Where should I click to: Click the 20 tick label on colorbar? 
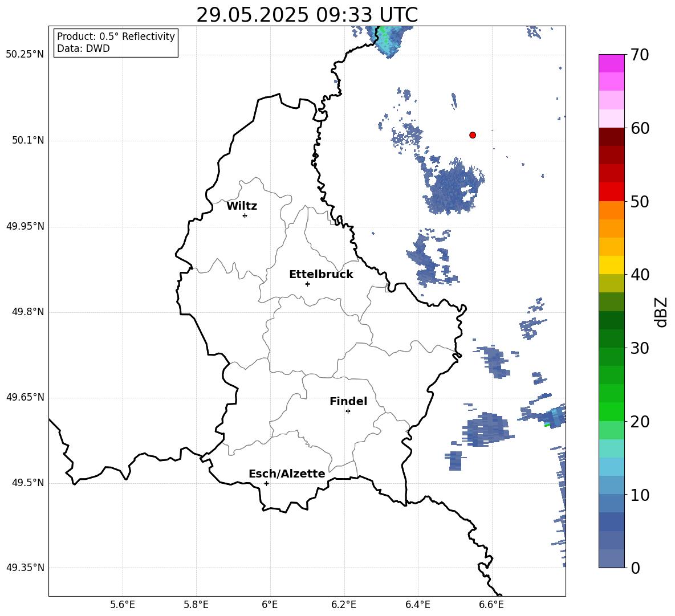tap(640, 422)
